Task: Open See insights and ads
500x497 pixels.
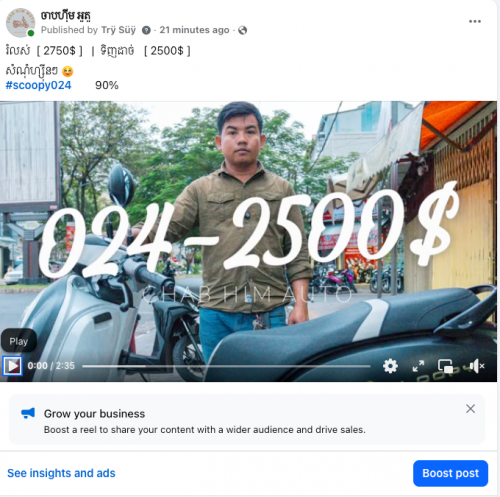Action: pyautogui.click(x=61, y=473)
